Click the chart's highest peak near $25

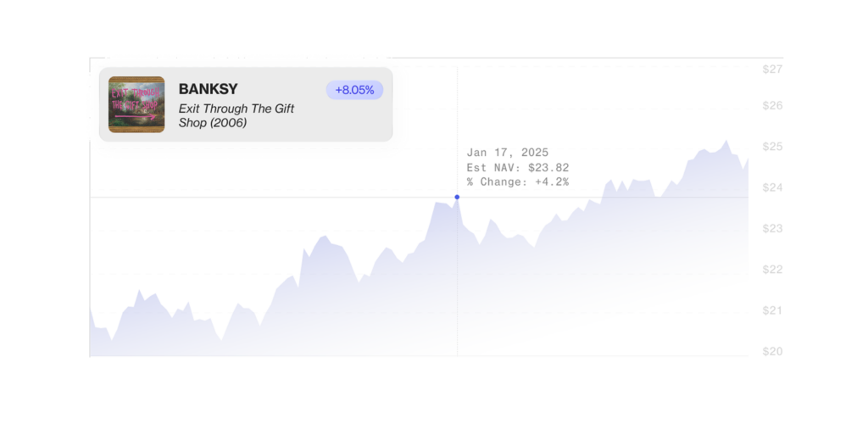click(726, 142)
